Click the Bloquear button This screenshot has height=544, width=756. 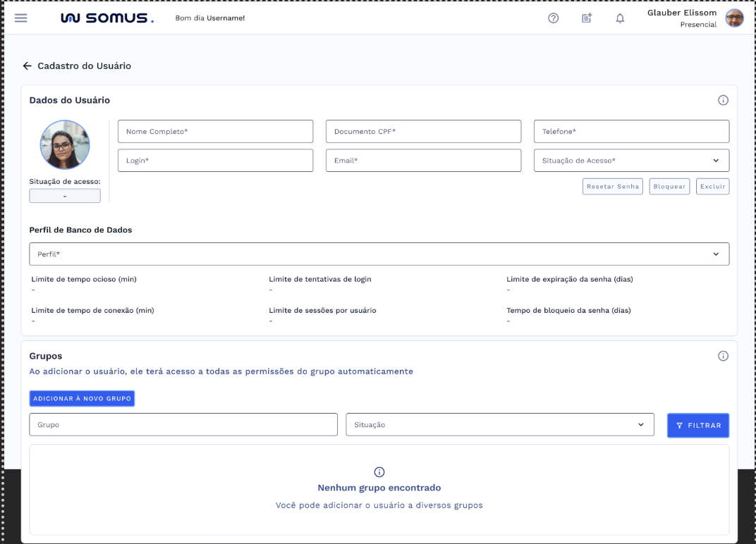[669, 187]
